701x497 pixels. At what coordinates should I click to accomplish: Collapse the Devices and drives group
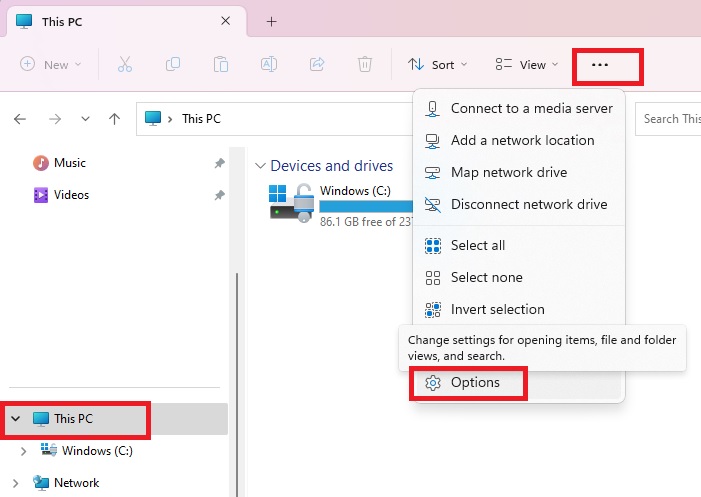click(x=260, y=166)
